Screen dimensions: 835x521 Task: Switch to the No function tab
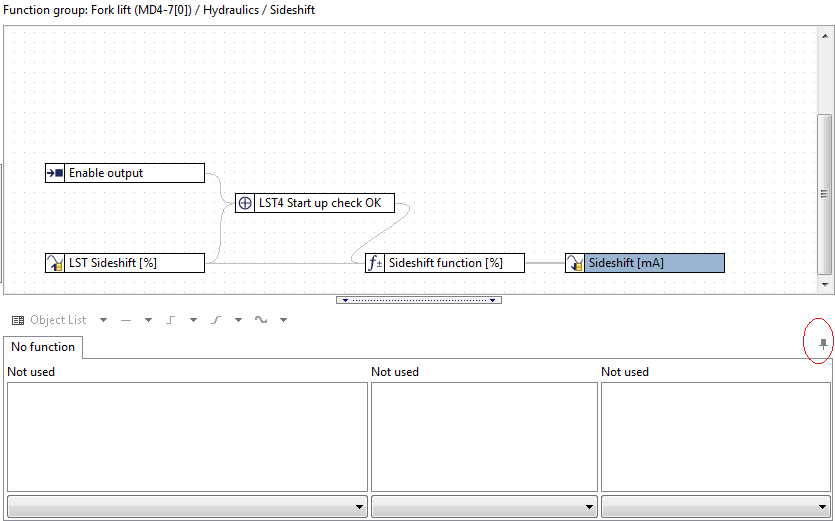[43, 347]
